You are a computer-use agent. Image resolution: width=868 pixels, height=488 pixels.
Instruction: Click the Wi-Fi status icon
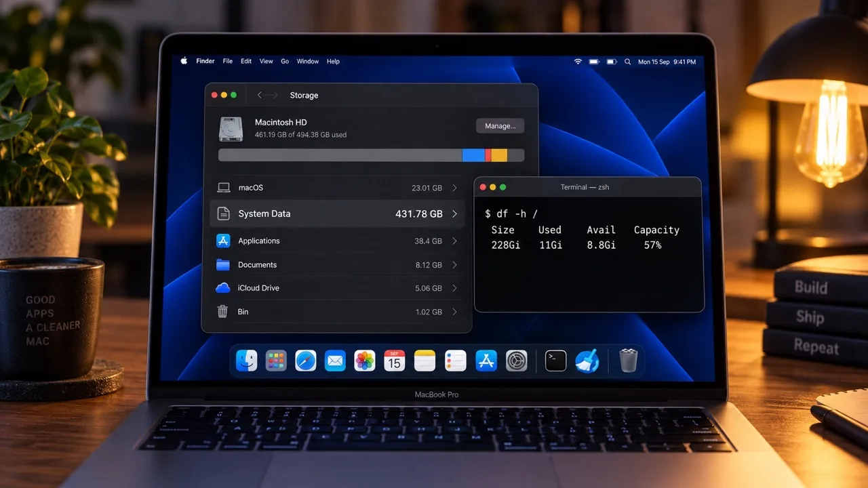pyautogui.click(x=578, y=62)
